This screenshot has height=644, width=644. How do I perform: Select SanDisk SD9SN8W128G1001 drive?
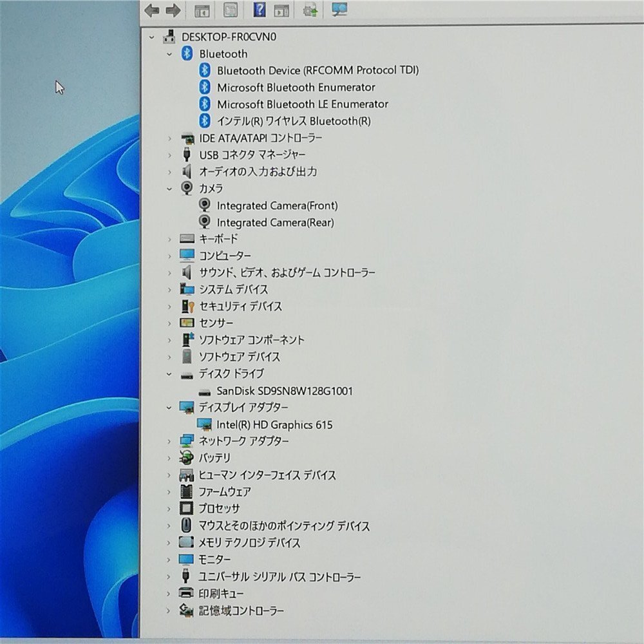click(285, 391)
